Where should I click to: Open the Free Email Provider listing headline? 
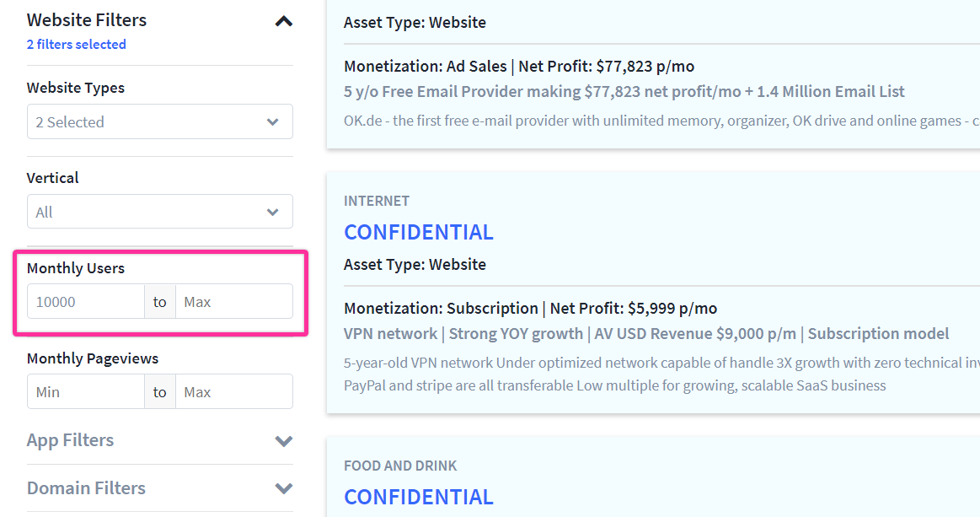tap(624, 91)
